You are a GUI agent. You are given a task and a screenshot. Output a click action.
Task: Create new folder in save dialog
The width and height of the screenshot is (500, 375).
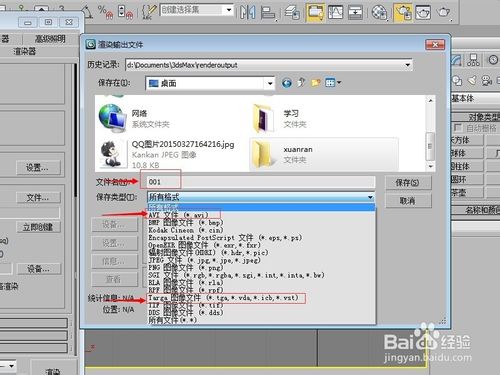[x=315, y=82]
